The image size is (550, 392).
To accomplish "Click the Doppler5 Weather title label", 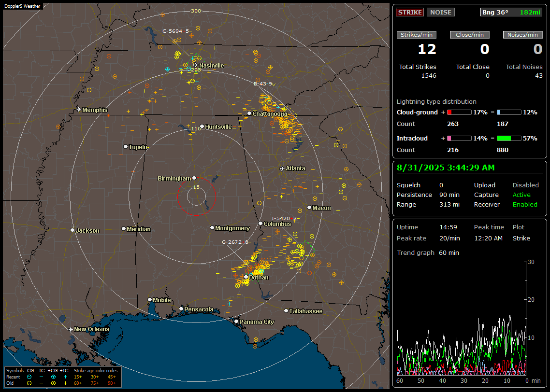I will 22,6.
